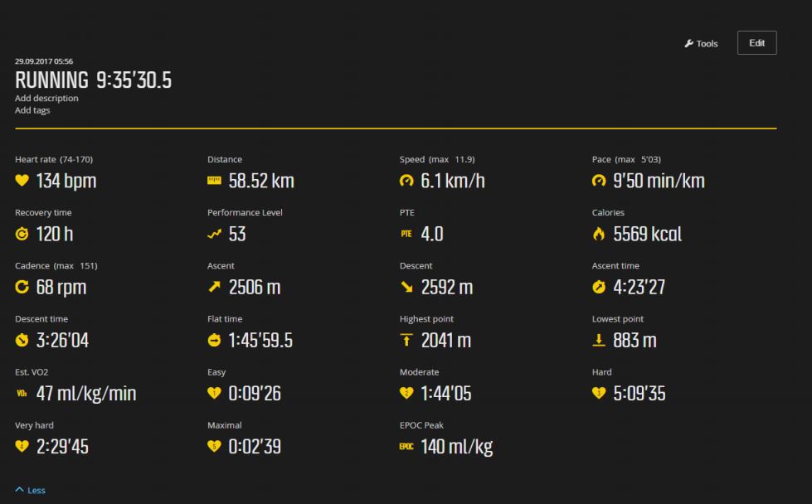Click the recovery time icon
Image resolution: width=812 pixels, height=504 pixels.
(22, 234)
